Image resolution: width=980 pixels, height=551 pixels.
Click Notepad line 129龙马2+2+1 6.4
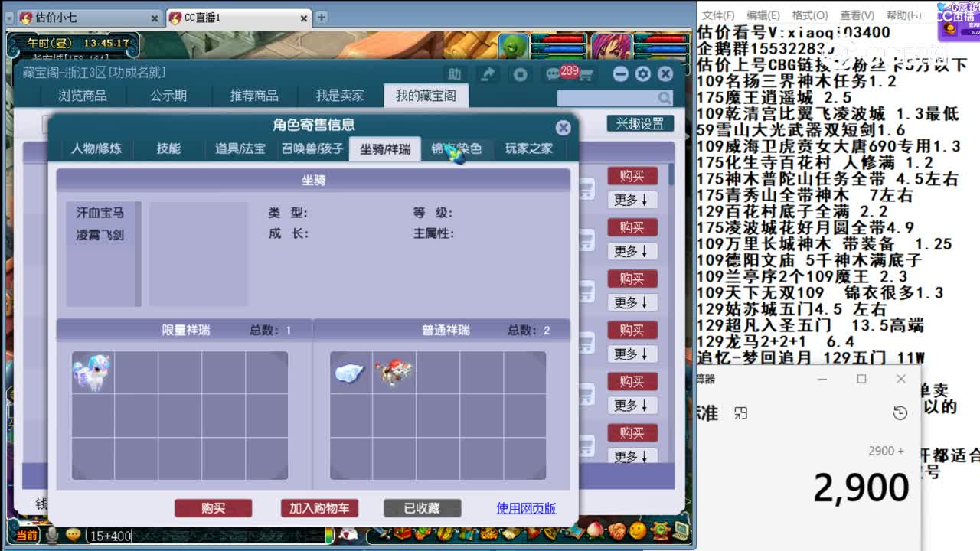776,341
